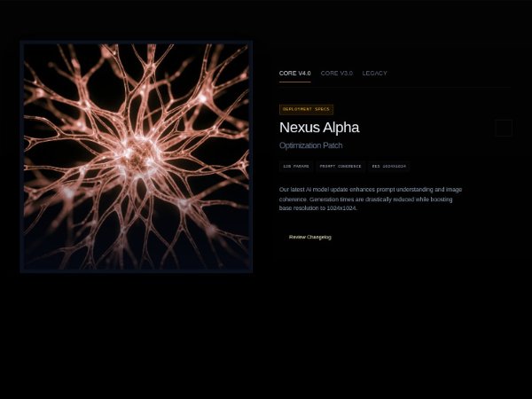
Task: Click the Optimization Patch subtitle
Action: (310, 145)
